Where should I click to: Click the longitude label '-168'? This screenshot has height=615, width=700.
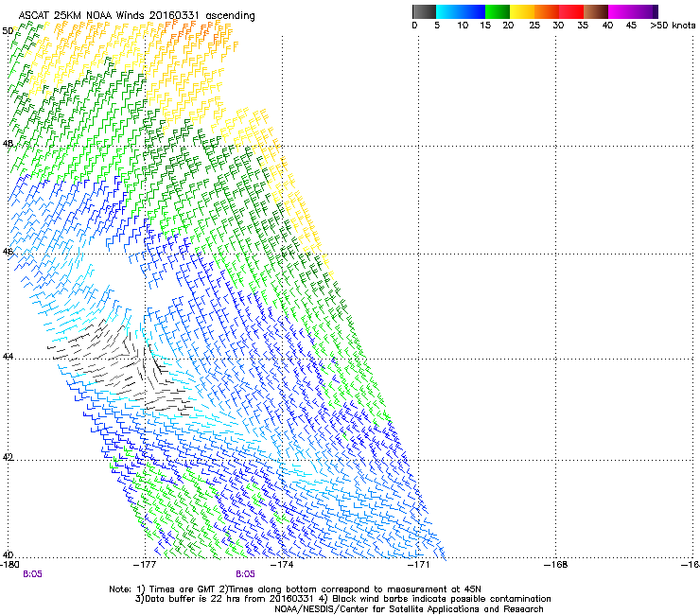pos(556,565)
